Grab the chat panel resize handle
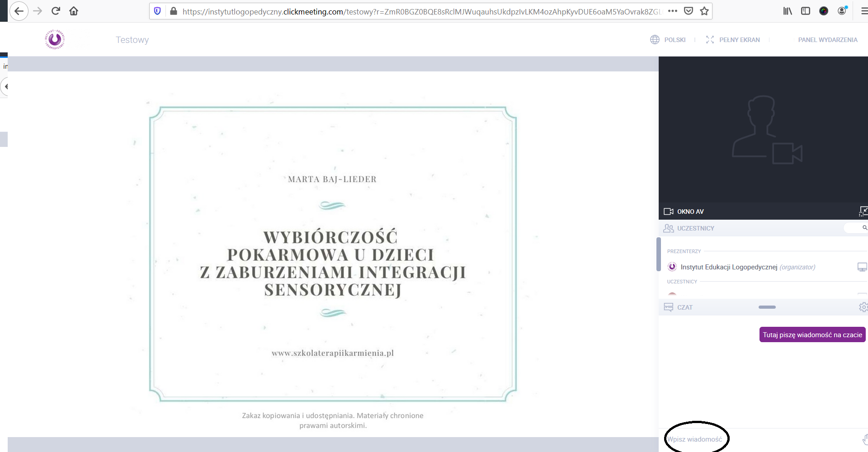Viewport: 868px width, 452px height. (767, 307)
